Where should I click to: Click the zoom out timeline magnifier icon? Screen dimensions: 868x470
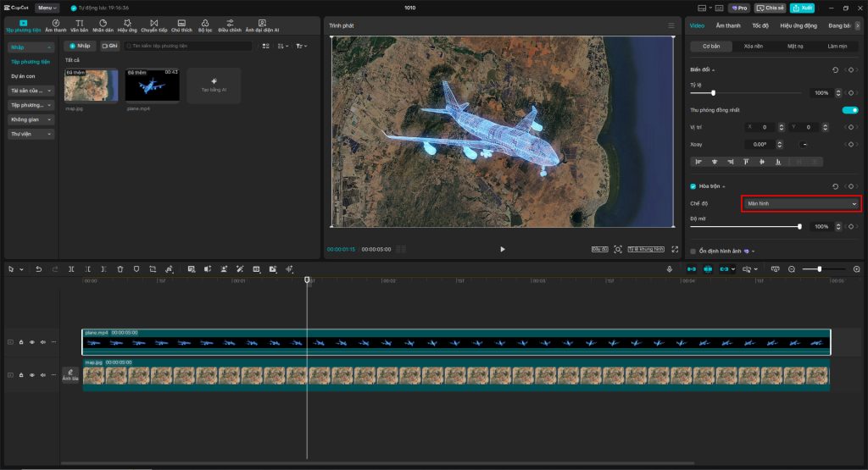[792, 269]
